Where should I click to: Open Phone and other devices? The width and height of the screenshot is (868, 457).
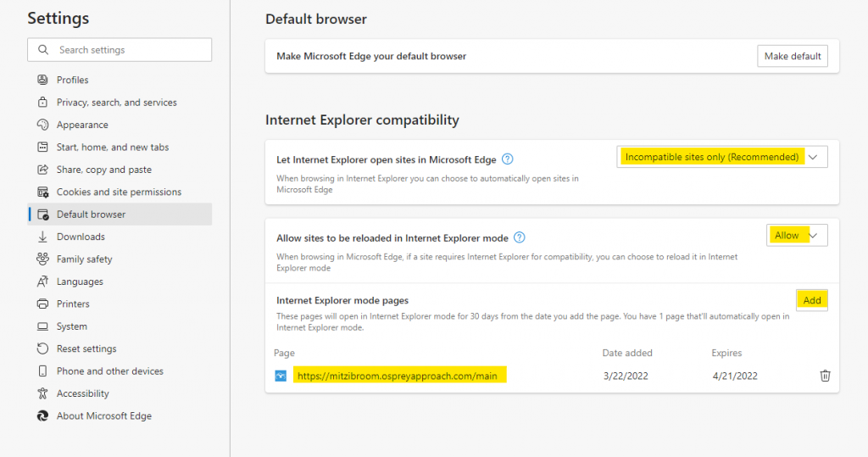coord(120,371)
